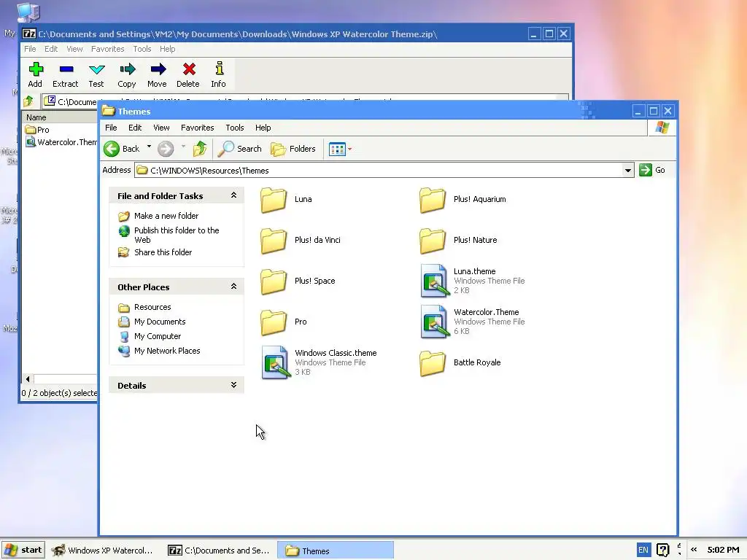Image resolution: width=747 pixels, height=560 pixels.
Task: Open Search in Themes window toolbar
Action: click(x=239, y=149)
